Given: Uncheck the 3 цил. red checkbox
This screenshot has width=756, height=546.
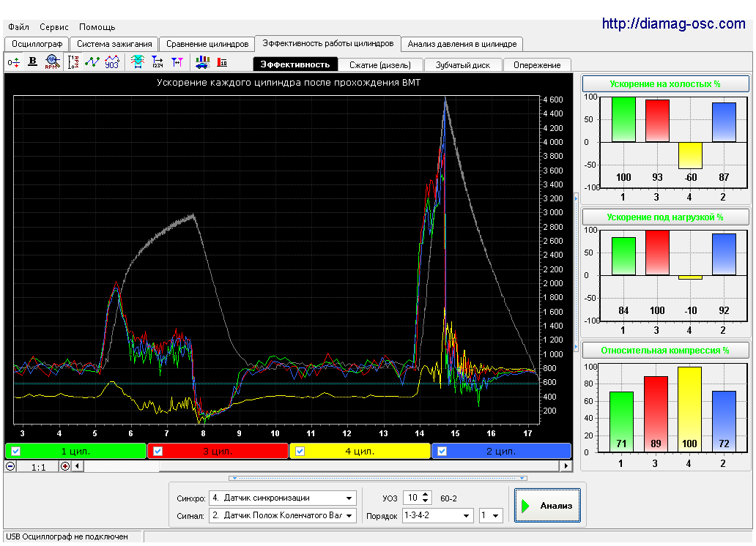Looking at the screenshot, I should (157, 451).
